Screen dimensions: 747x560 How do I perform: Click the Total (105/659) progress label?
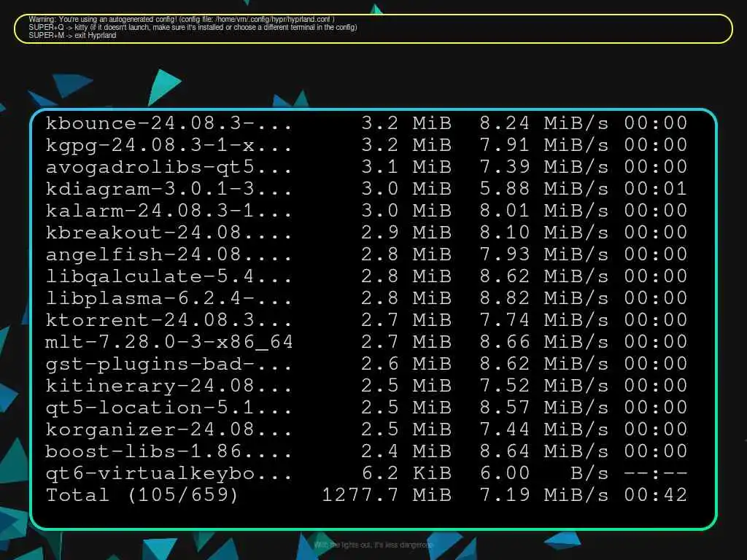pos(142,495)
